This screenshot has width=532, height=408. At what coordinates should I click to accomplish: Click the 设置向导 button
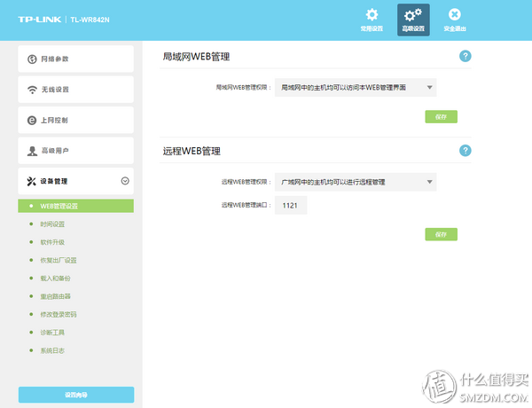75,395
